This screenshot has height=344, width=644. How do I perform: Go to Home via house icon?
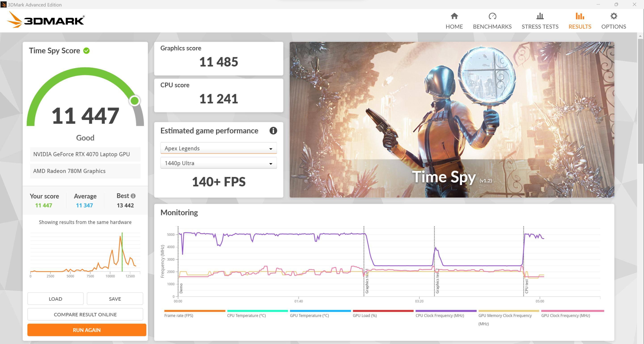tap(454, 17)
